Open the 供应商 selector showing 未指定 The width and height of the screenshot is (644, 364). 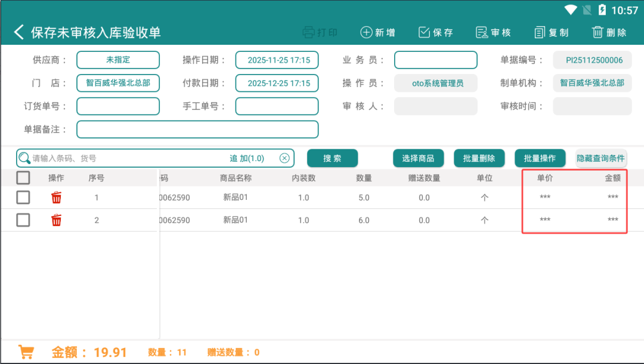(118, 60)
